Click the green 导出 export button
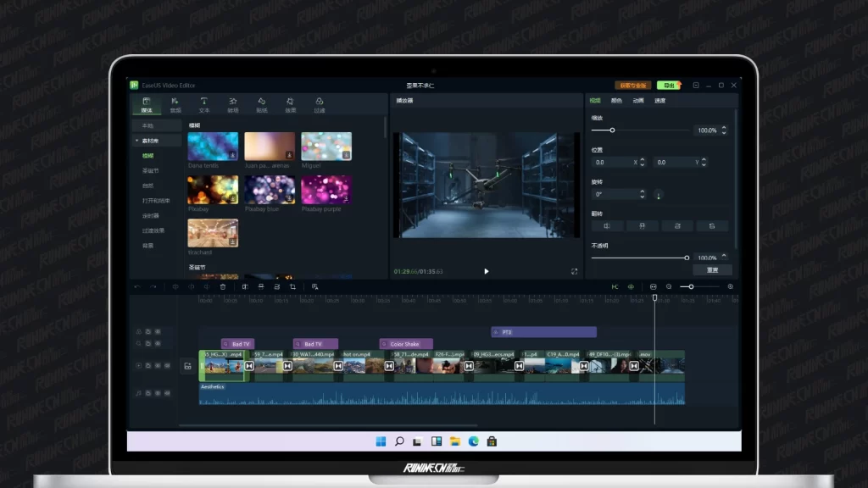The height and width of the screenshot is (488, 868). point(669,86)
